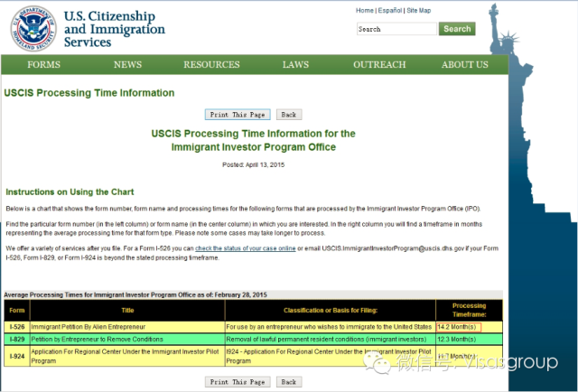The width and height of the screenshot is (578, 392).
Task: Click the '12.3 Month(s)' processing time cell
Action: point(469,340)
